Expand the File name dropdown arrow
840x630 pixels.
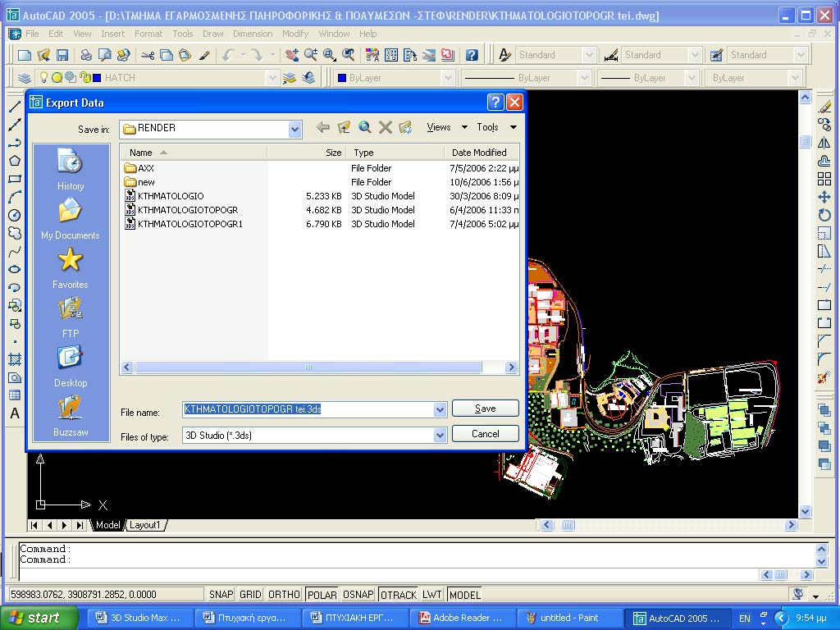click(x=440, y=410)
